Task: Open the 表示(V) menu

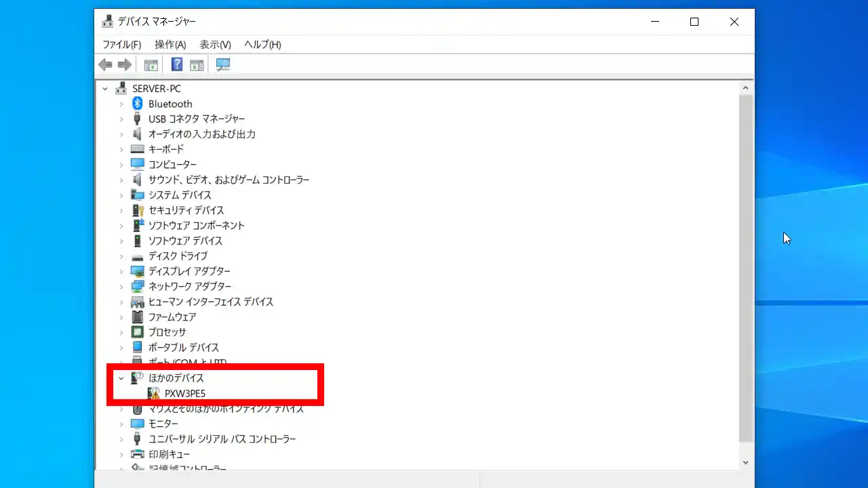Action: point(215,44)
